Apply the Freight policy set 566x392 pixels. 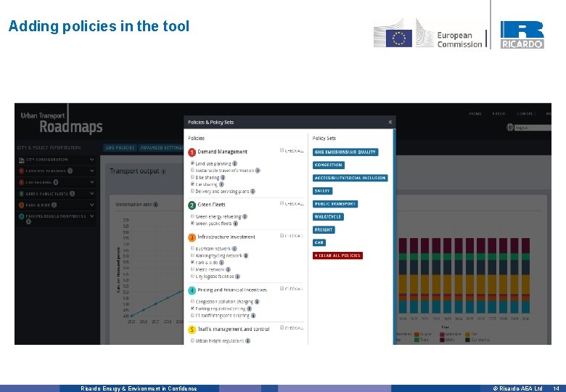(x=324, y=229)
